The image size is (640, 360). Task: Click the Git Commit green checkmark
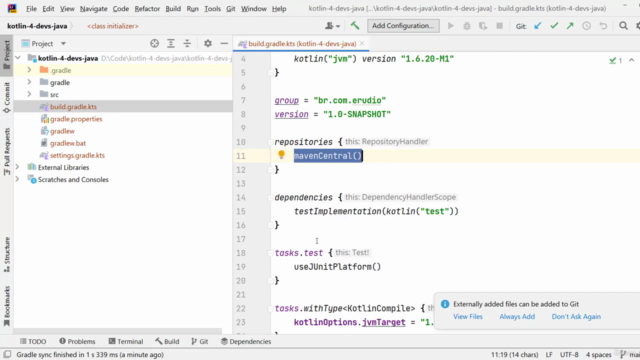[554, 26]
